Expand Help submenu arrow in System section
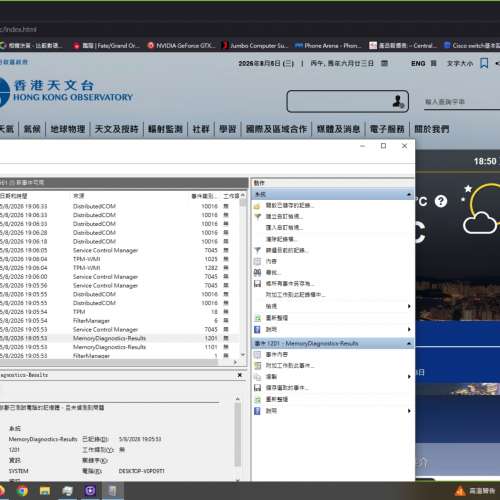 click(409, 329)
